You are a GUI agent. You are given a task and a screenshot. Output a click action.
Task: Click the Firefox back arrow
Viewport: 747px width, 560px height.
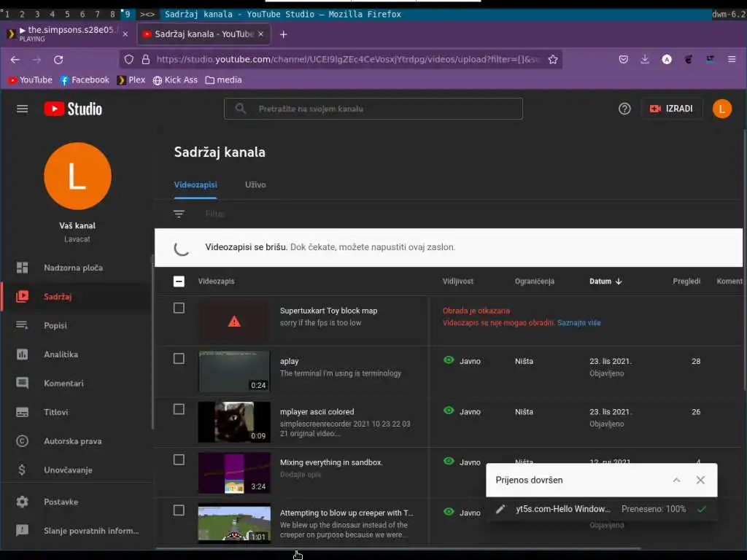15,60
